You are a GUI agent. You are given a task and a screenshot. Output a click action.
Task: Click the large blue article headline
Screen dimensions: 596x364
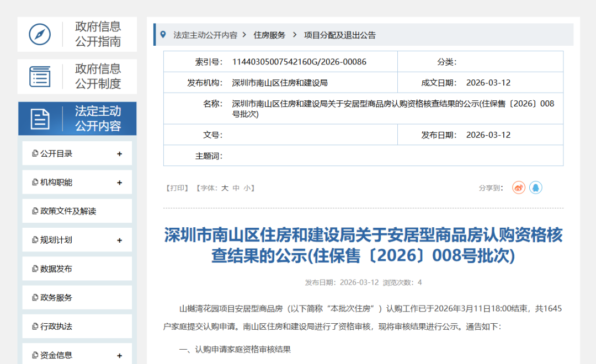[x=363, y=245]
